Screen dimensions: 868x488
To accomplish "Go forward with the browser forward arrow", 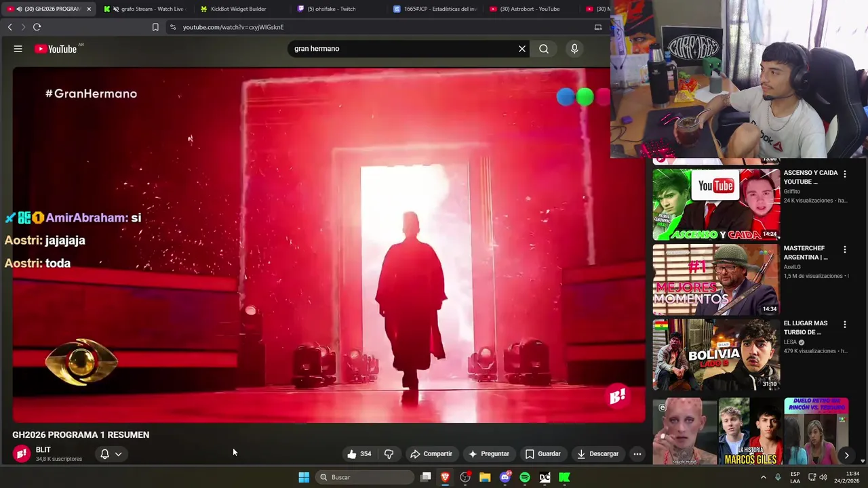I will tap(23, 27).
